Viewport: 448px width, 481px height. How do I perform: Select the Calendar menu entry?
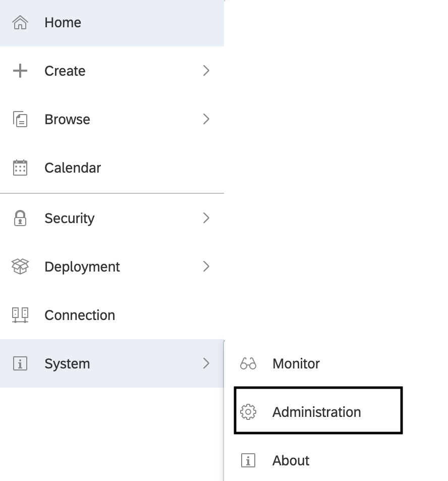[x=73, y=168]
